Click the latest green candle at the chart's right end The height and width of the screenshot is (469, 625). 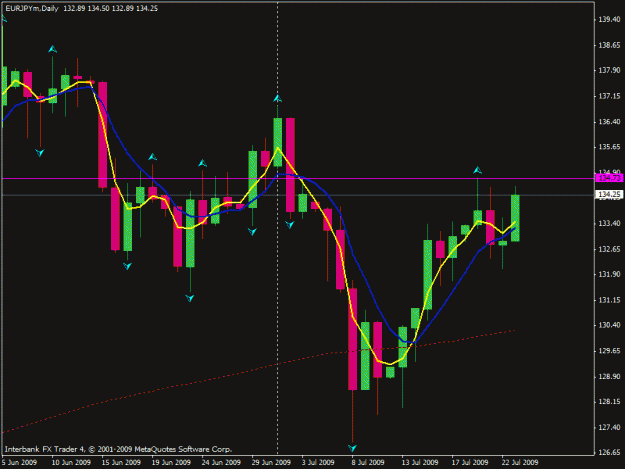[x=515, y=218]
